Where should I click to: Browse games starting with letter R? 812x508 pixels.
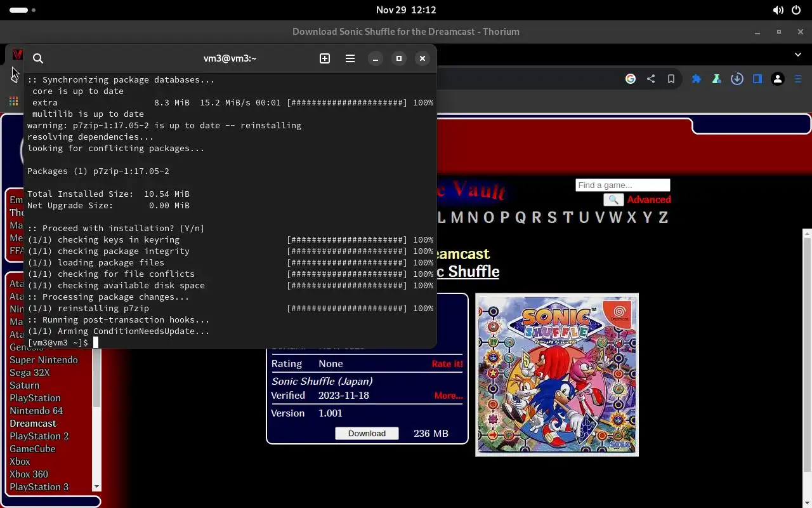click(537, 218)
